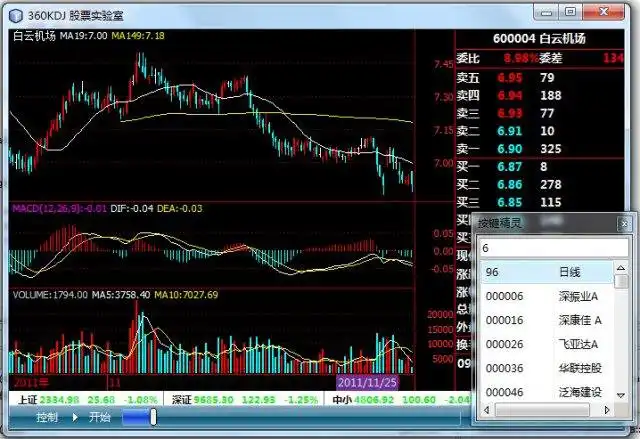
Task: Click the 卖二 6.91 quote row
Action: [x=540, y=131]
